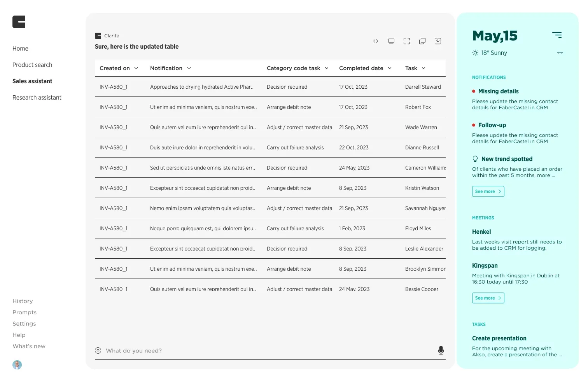Select the Carry out failure analysis cell for Floyd Miles
This screenshot has height=382, width=588.
295,228
